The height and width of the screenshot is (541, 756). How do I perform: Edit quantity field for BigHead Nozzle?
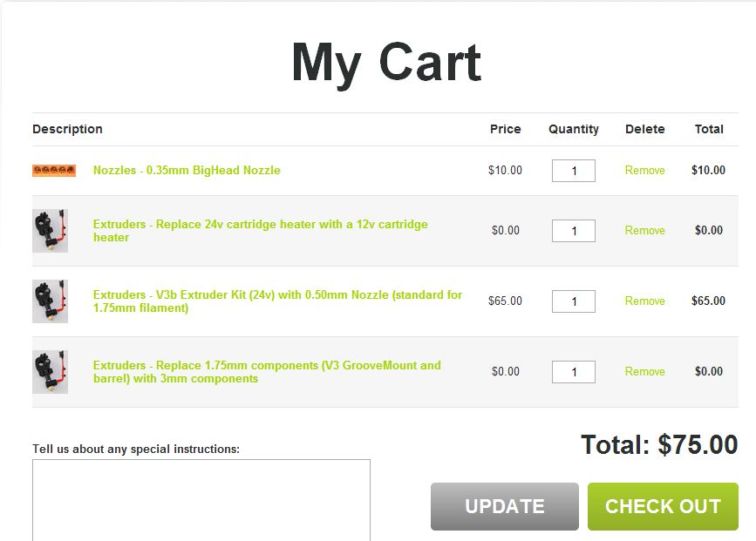[x=574, y=171]
